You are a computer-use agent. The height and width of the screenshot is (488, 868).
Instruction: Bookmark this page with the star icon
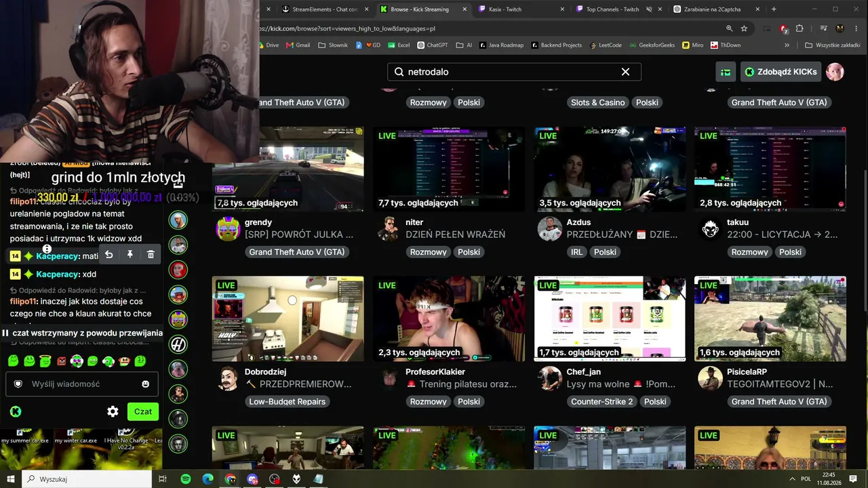click(x=744, y=28)
